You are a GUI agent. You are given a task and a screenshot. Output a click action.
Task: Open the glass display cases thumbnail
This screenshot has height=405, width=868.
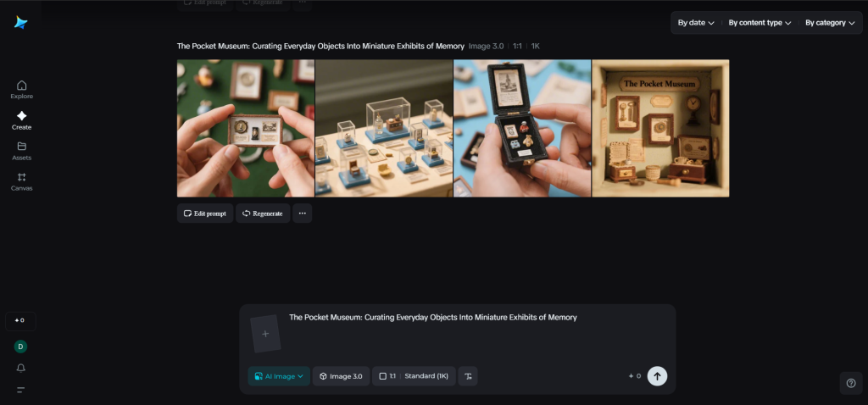(384, 128)
